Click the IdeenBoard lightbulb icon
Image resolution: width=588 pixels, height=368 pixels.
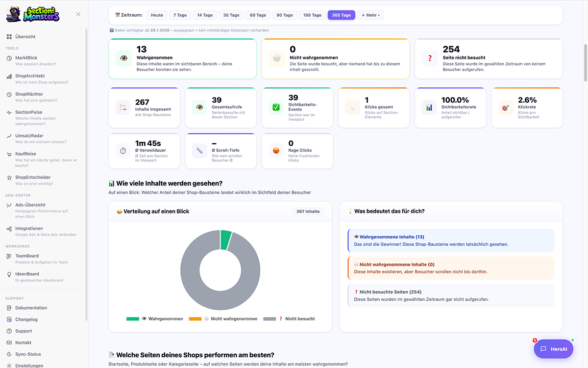click(x=9, y=274)
